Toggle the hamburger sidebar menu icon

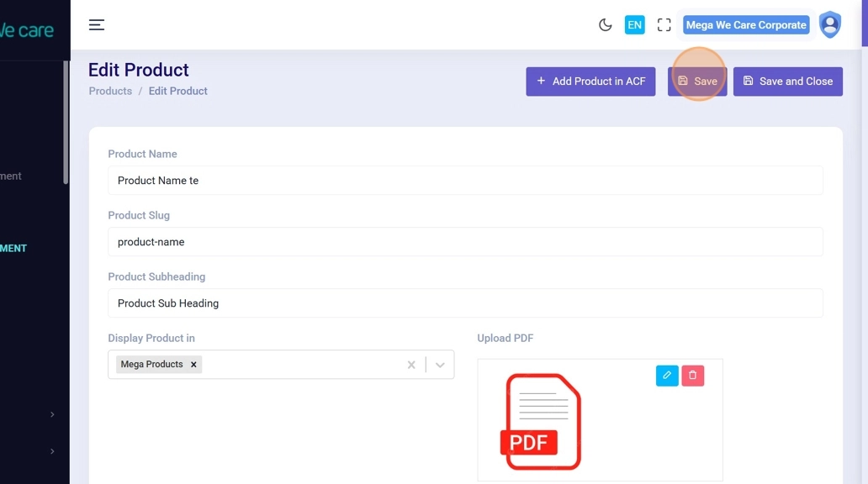point(97,25)
